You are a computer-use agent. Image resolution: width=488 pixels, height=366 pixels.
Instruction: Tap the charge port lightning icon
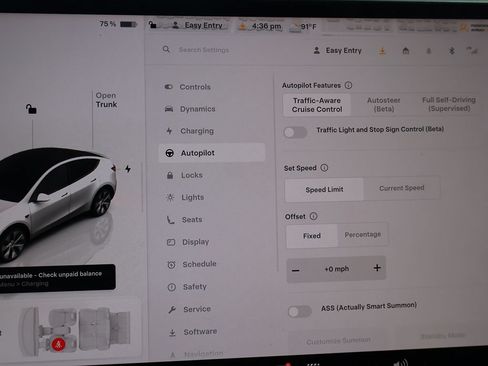point(128,169)
